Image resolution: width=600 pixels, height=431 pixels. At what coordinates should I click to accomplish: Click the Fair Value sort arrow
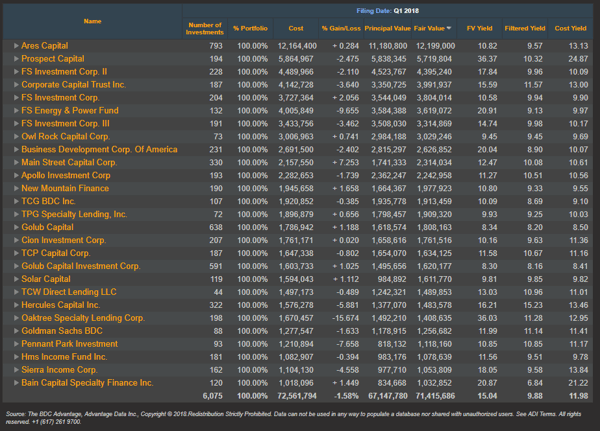(x=449, y=28)
